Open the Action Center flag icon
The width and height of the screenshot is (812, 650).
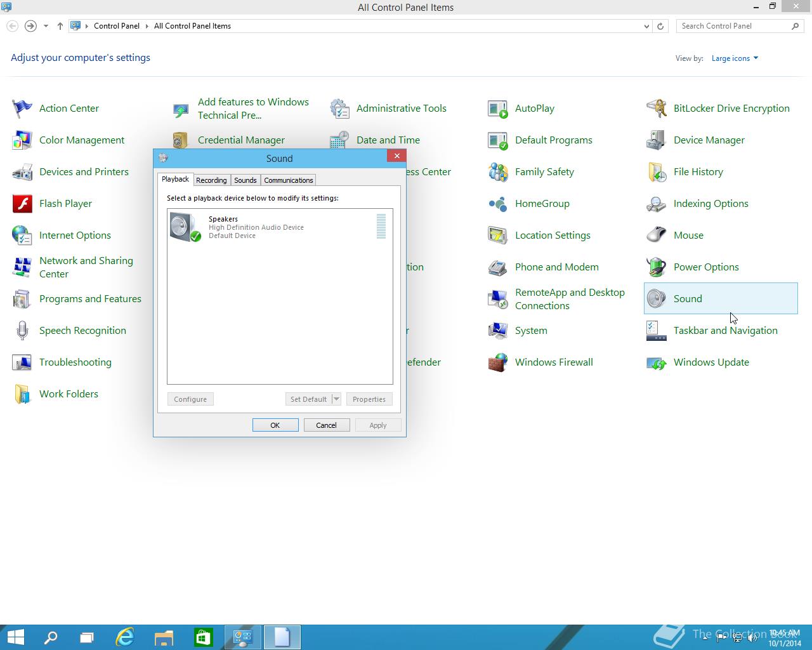[22, 109]
